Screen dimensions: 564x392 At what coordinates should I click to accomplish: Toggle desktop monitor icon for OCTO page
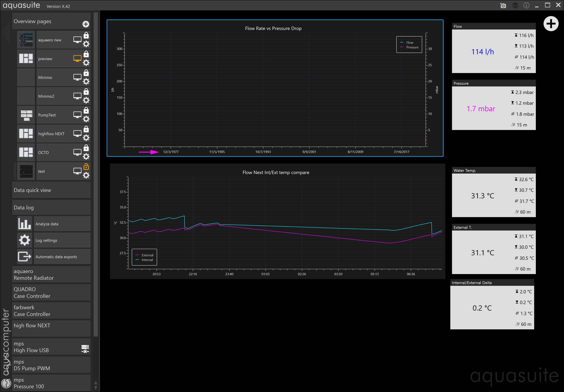coord(77,152)
